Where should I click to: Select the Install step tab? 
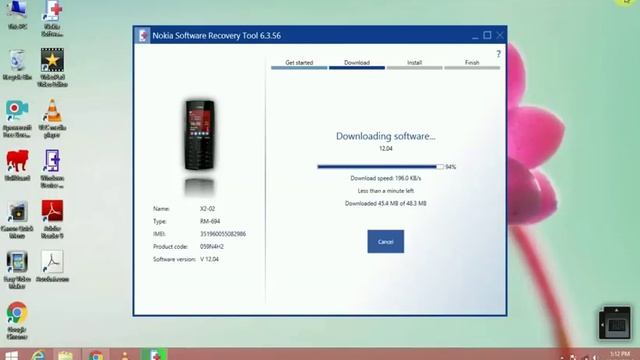[x=414, y=64]
